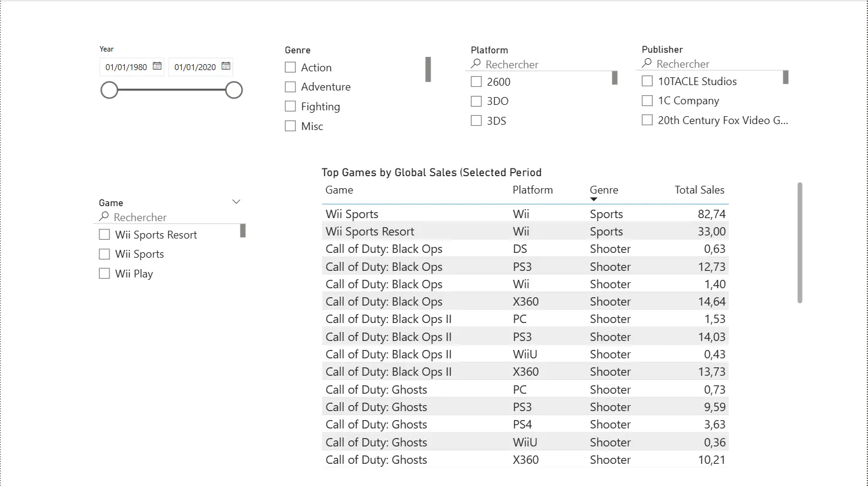Select Call of Duty: Ghosts PS4 row
Viewport: 868px width, 486px height.
525,424
